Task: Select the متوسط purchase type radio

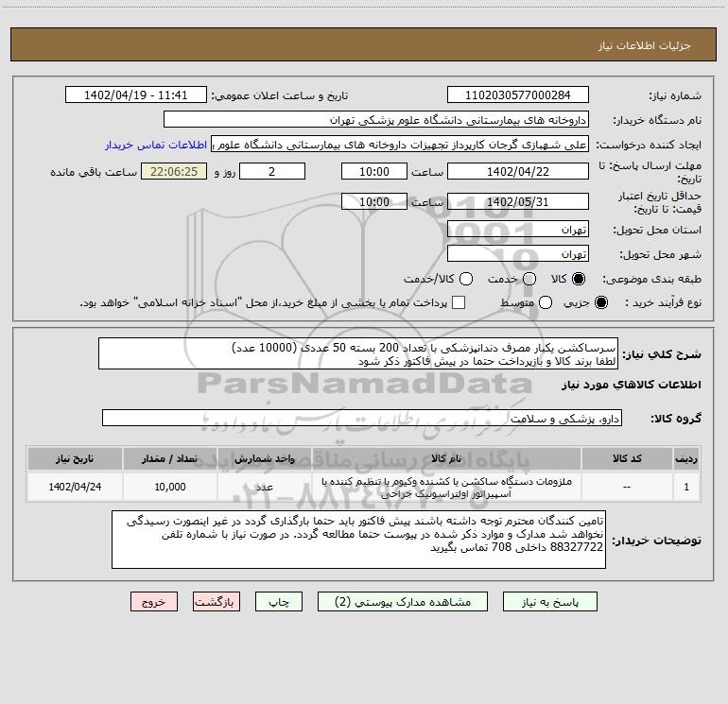Action: [546, 302]
